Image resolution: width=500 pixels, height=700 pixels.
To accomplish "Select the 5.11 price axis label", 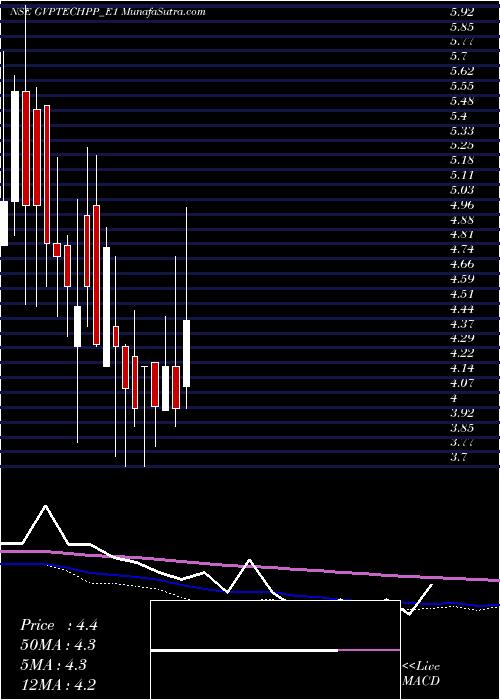I will tap(462, 175).
